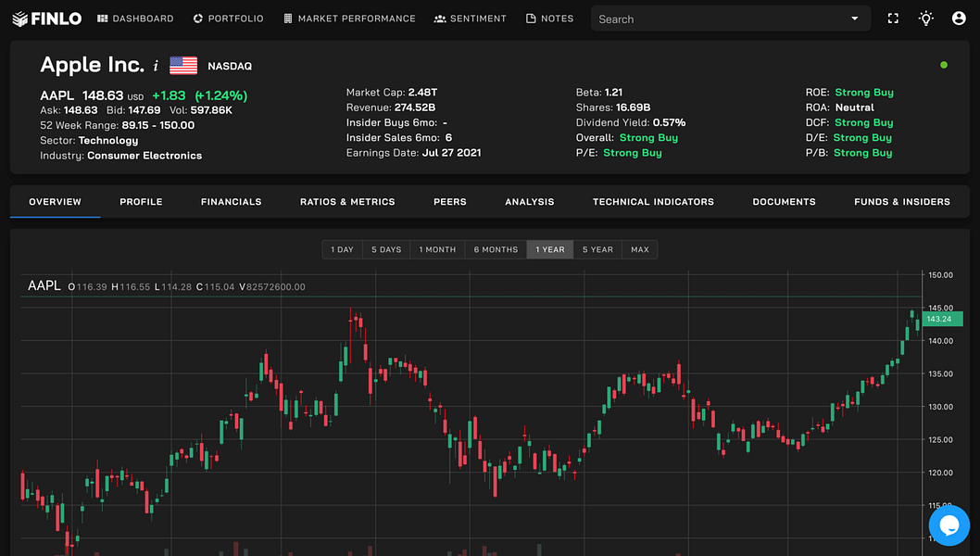Open the Dashboard page
This screenshot has width=980, height=556.
click(135, 19)
